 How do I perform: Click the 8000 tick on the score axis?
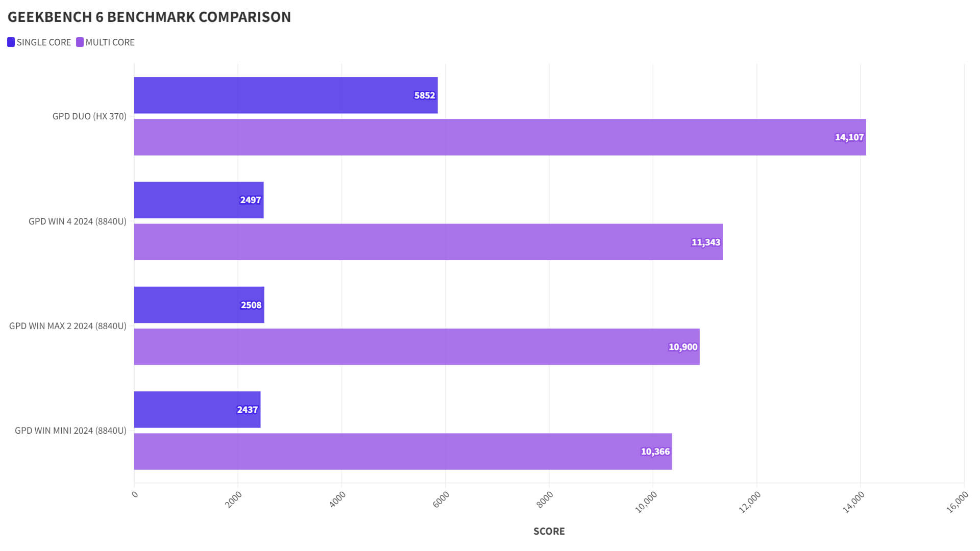click(545, 499)
